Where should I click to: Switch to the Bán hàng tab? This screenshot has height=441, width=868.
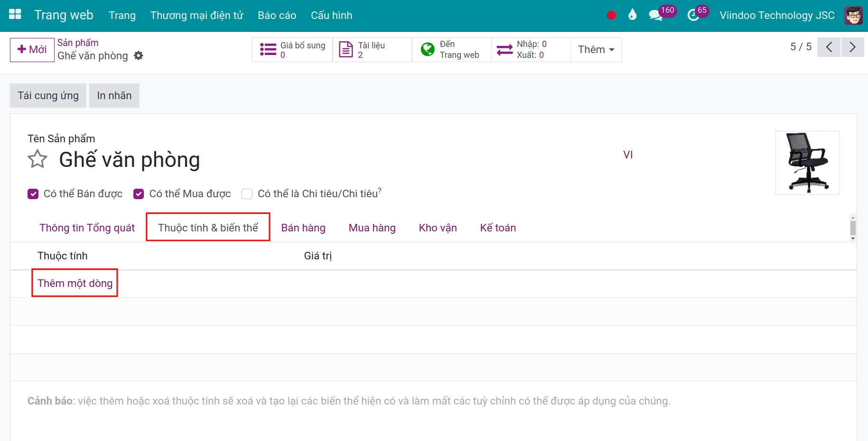tap(303, 228)
